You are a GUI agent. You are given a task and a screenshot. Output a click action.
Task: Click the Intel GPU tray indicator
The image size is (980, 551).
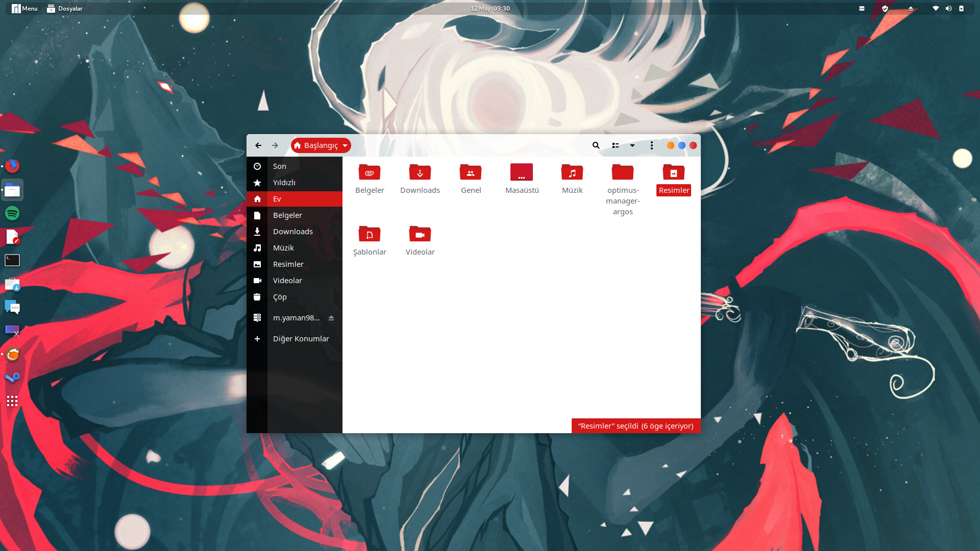862,8
